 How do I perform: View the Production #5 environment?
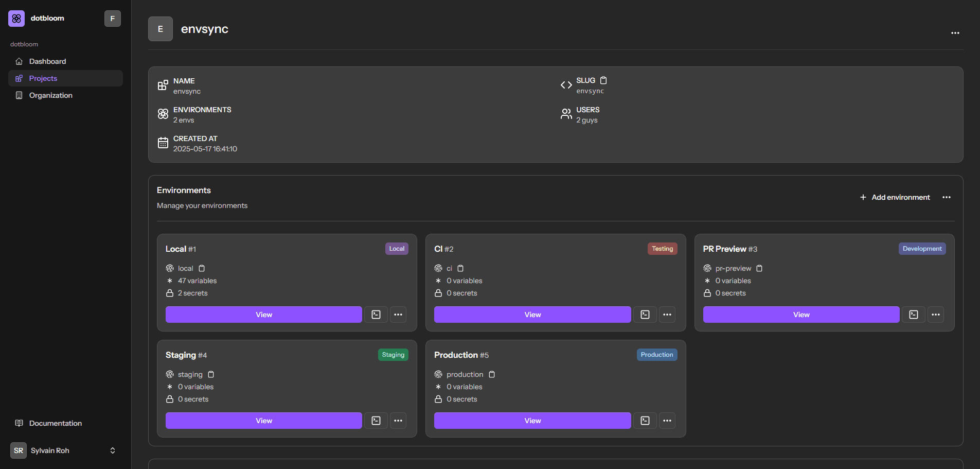point(532,421)
